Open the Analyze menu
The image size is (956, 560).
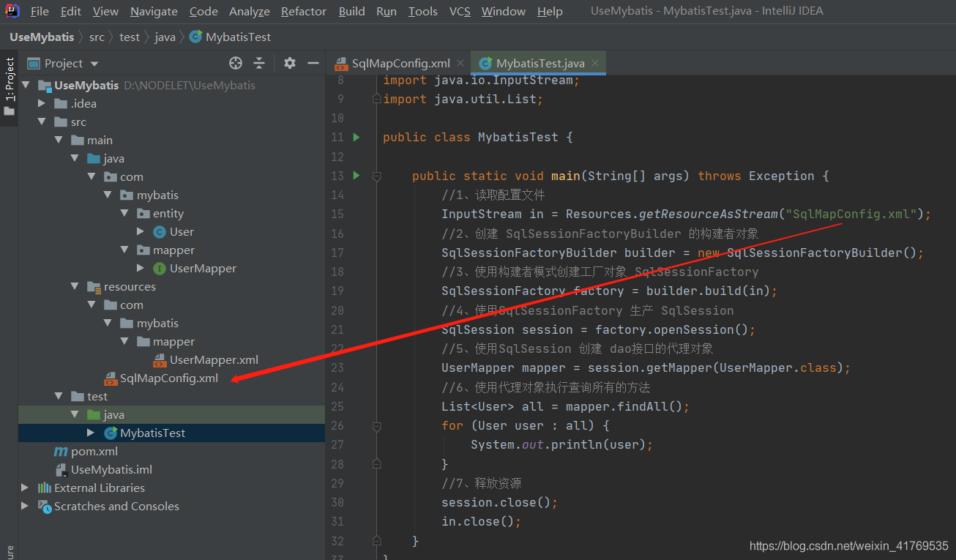[x=250, y=11]
